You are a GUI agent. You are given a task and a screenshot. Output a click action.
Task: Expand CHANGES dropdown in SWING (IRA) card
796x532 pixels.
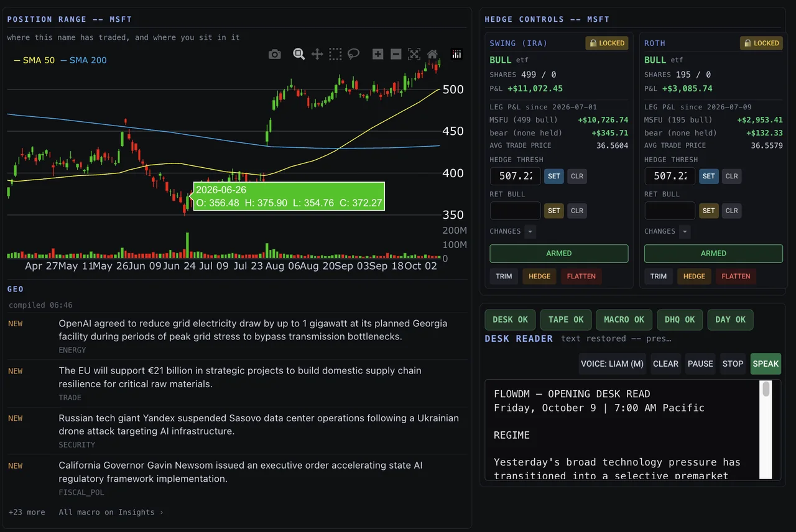(x=530, y=232)
